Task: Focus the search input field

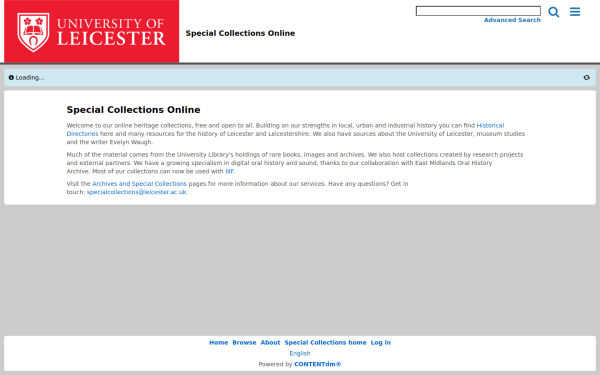Action: click(478, 11)
